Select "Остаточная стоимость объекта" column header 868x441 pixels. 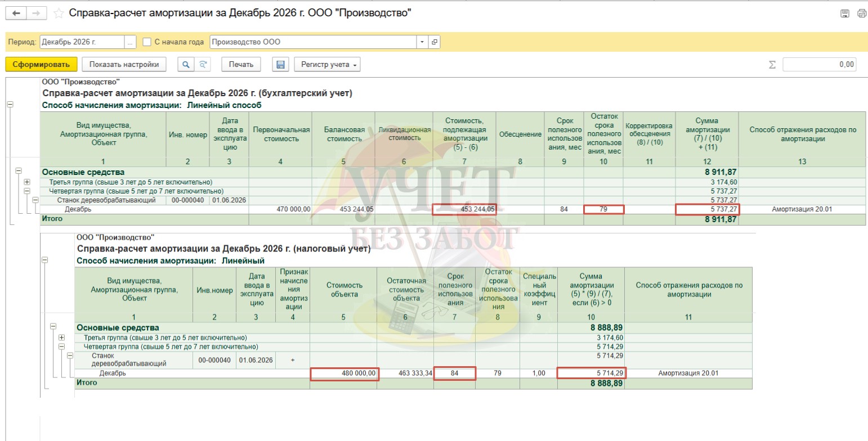[x=405, y=290]
